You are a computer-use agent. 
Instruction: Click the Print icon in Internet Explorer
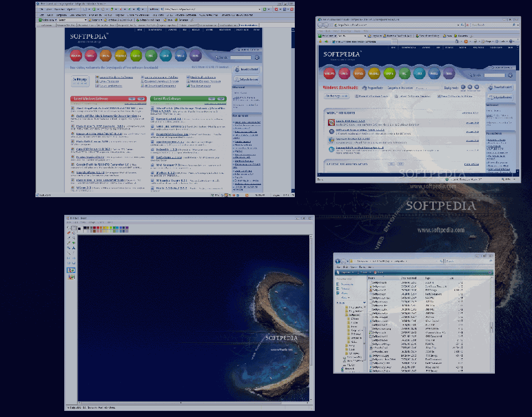click(x=475, y=42)
